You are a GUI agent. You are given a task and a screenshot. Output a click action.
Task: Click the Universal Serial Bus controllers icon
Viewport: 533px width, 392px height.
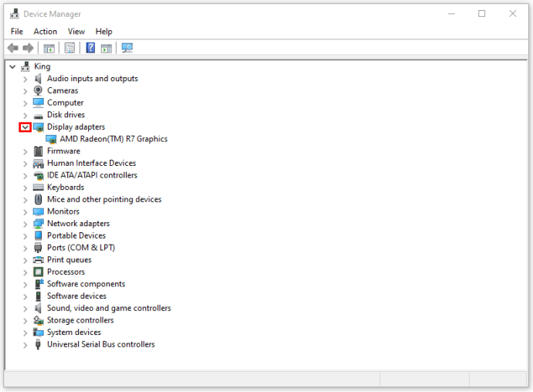click(38, 344)
